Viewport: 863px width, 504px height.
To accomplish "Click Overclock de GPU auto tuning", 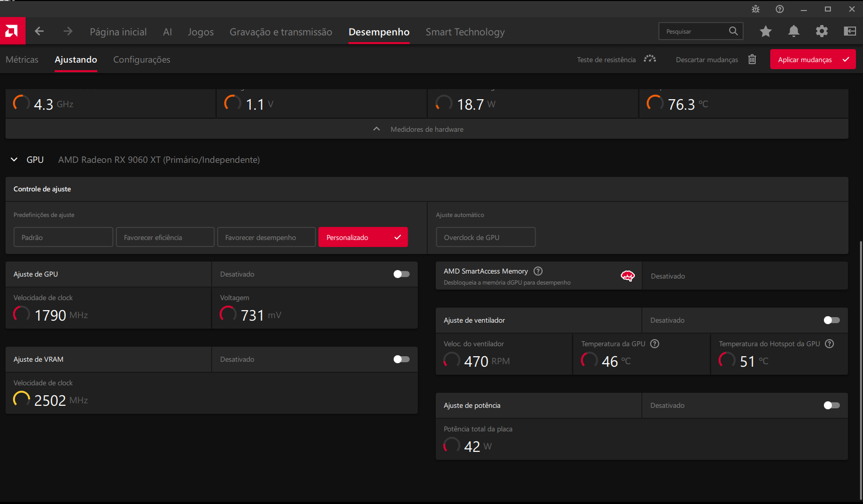I will point(486,237).
